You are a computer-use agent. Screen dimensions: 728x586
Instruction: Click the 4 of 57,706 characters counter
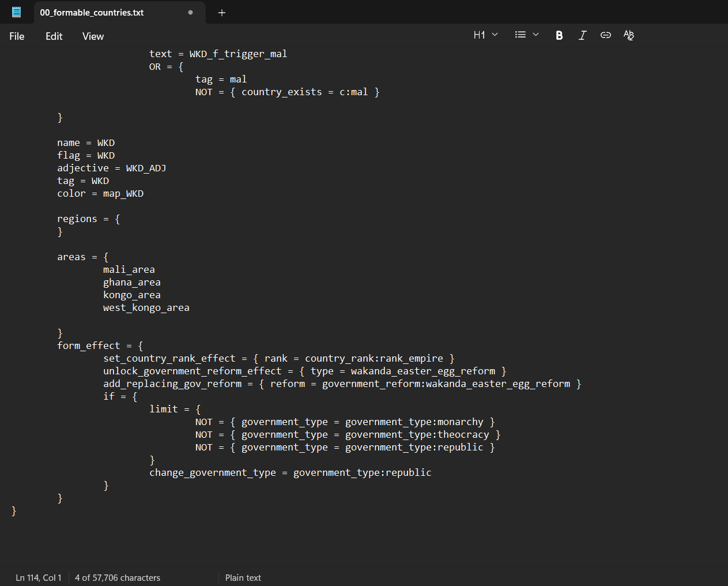click(118, 577)
